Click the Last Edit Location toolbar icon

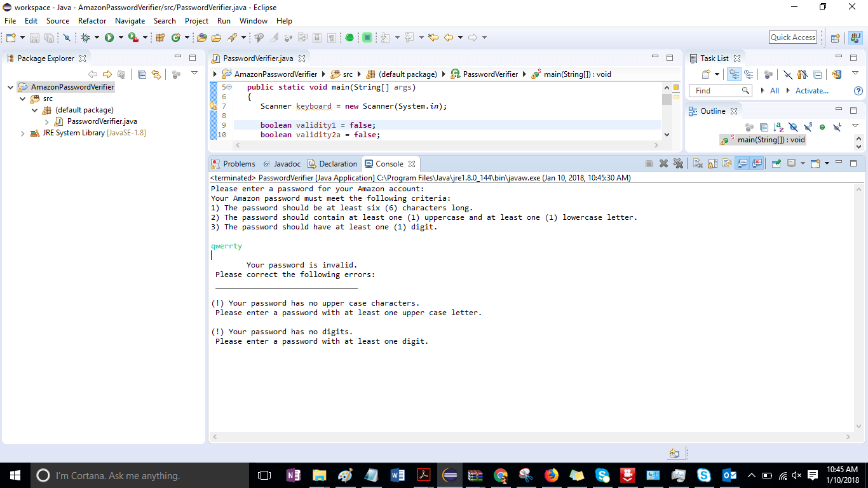click(433, 38)
